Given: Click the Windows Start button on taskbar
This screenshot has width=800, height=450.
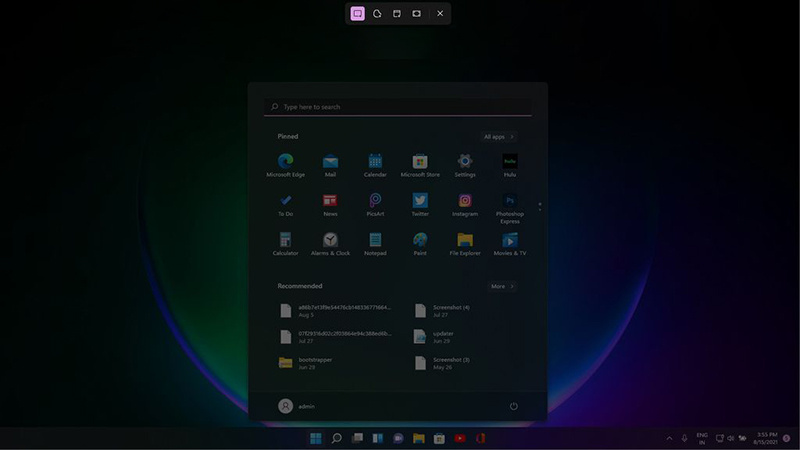Looking at the screenshot, I should 316,438.
